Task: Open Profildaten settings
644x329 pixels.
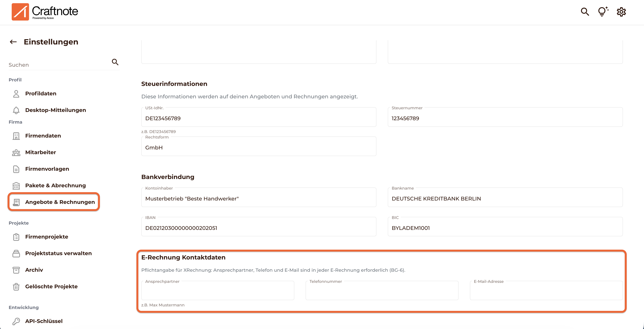Action: [x=41, y=93]
